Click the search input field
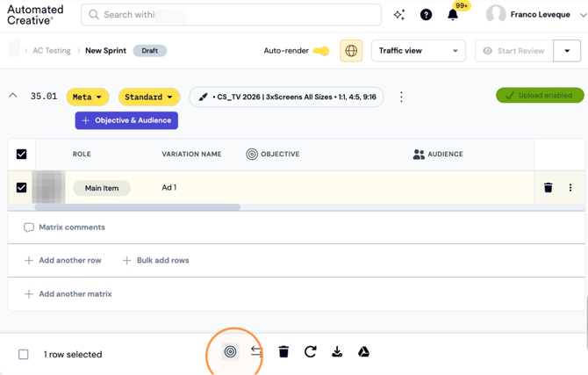 231,15
